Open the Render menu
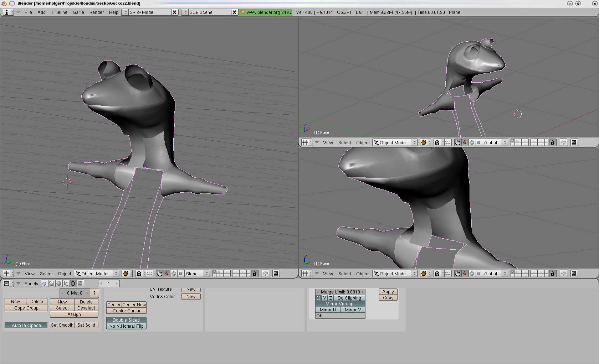This screenshot has height=364, width=599. (97, 12)
